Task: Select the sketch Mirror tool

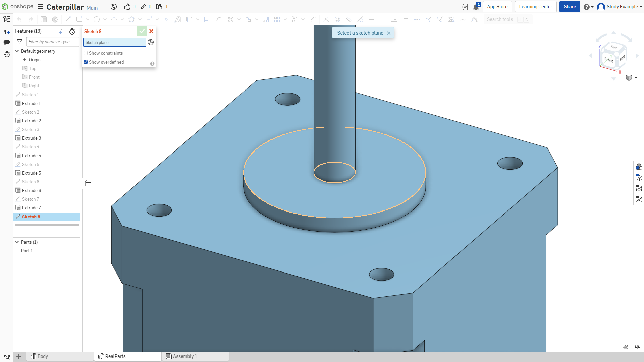Action: click(266, 19)
